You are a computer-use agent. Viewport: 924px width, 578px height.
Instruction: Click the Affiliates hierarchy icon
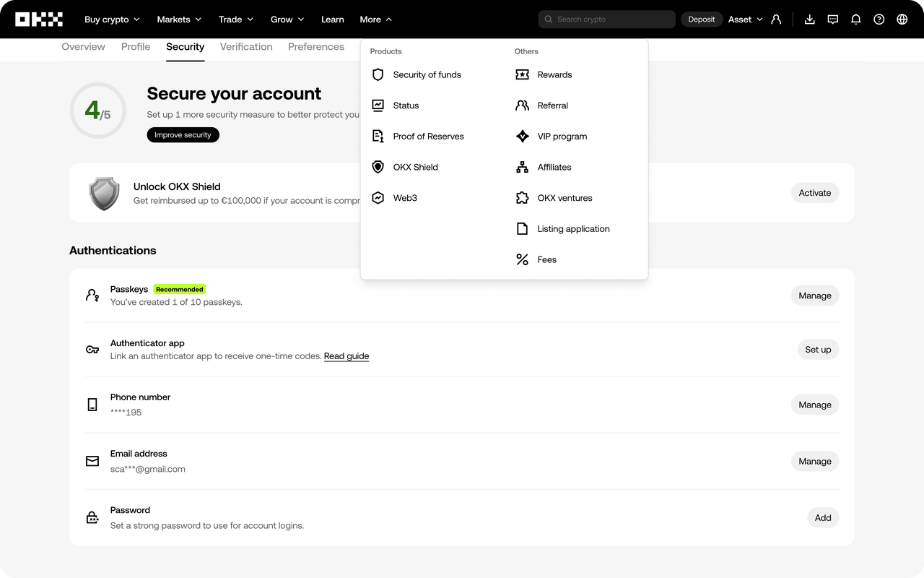(522, 167)
